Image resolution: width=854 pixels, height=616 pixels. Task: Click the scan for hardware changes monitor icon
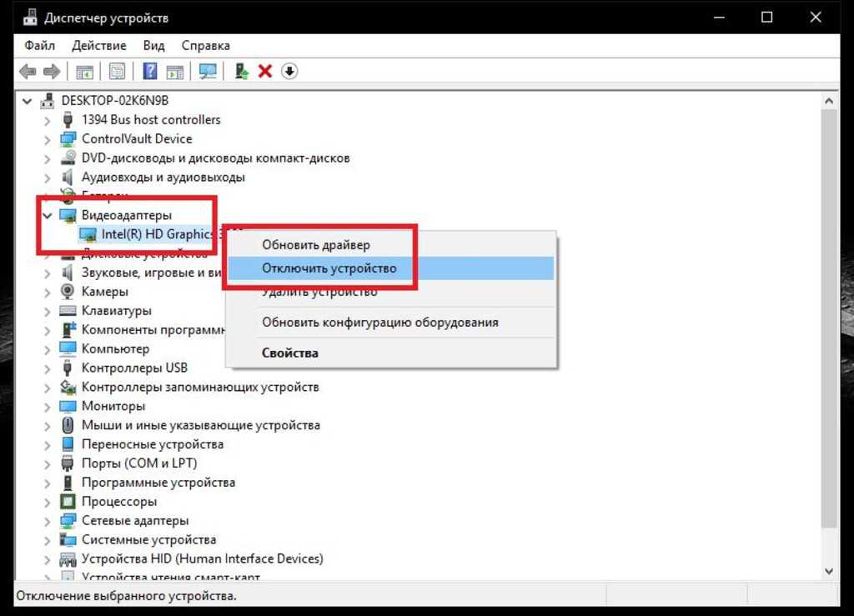click(208, 72)
